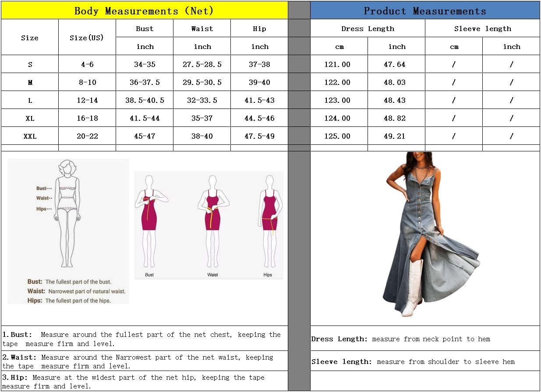Select the dress length "48.82" inch cell
This screenshot has width=541, height=392.
click(396, 118)
